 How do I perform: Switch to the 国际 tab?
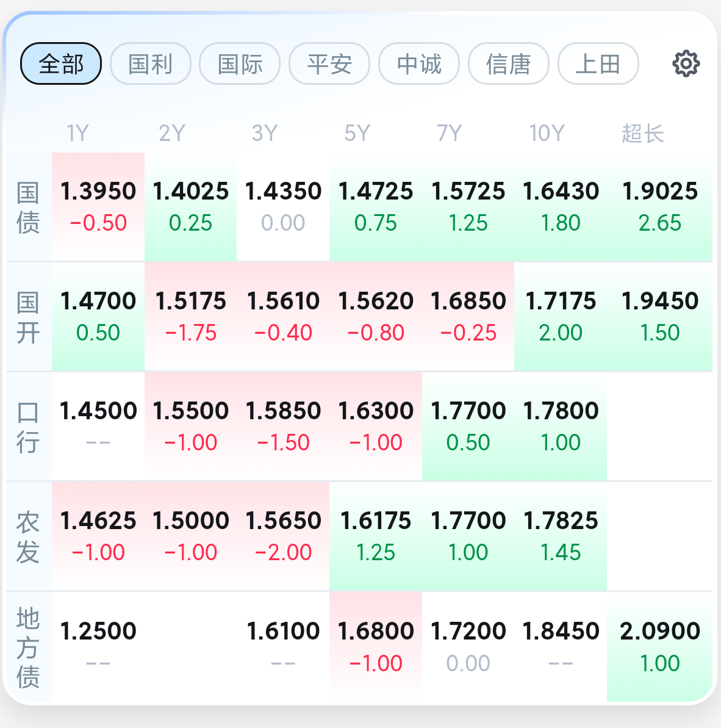point(240,63)
